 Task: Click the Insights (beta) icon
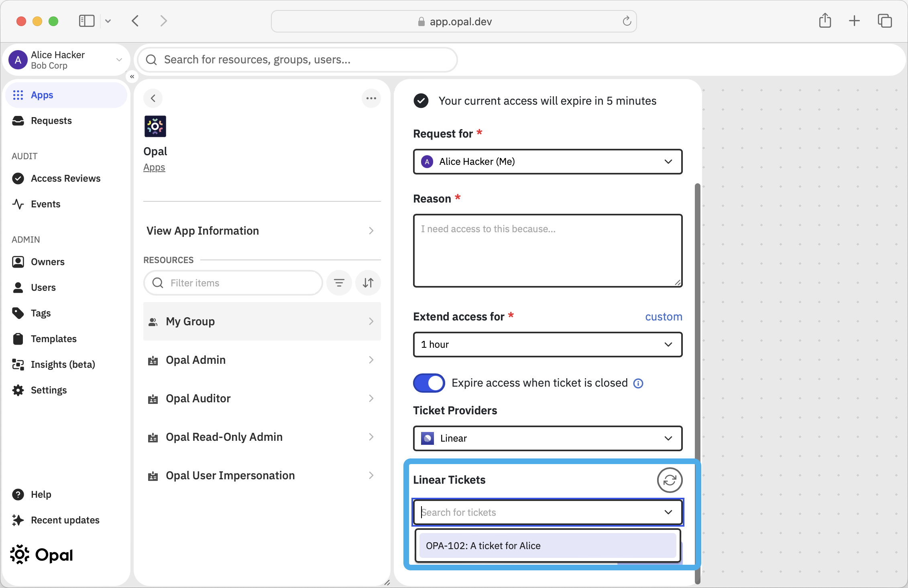click(18, 365)
